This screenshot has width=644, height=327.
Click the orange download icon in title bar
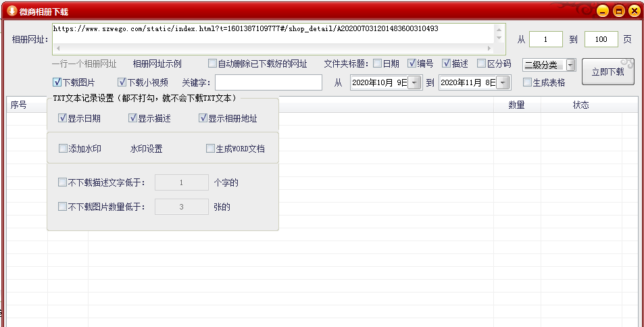point(11,11)
